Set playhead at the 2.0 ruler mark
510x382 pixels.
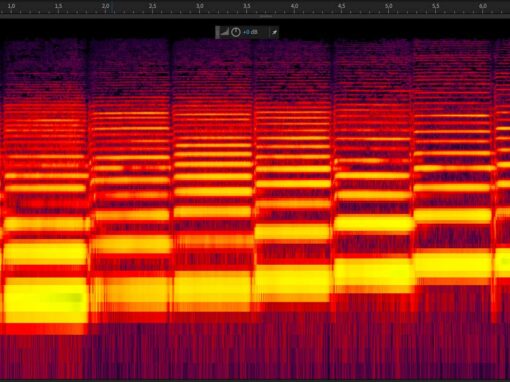105,6
